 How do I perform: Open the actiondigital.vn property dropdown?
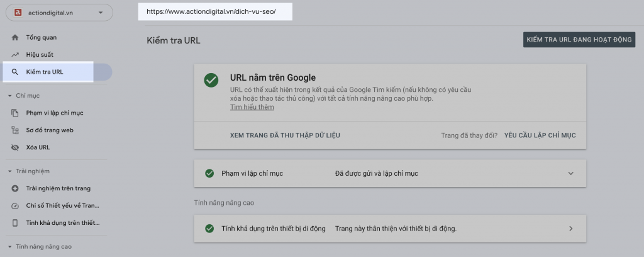pyautogui.click(x=59, y=13)
